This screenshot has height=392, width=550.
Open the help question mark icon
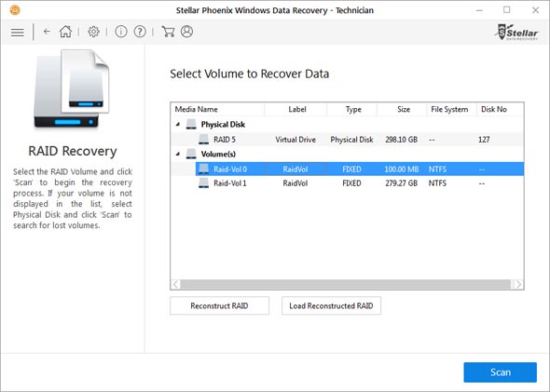140,32
